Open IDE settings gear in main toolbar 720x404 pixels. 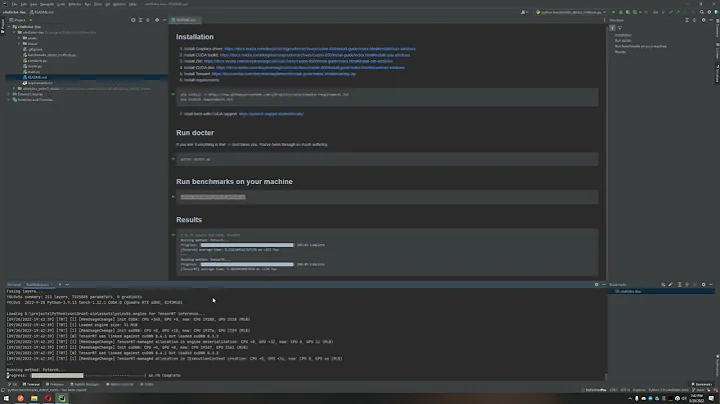pyautogui.click(x=709, y=12)
